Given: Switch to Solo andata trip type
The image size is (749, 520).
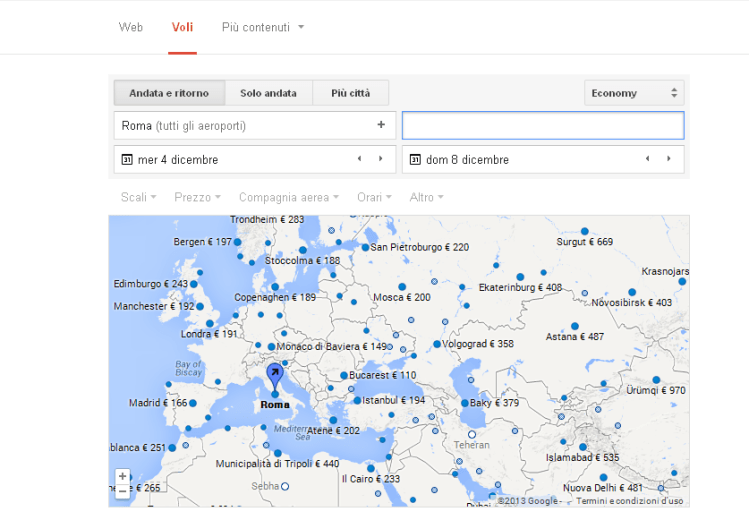Looking at the screenshot, I should (x=268, y=93).
